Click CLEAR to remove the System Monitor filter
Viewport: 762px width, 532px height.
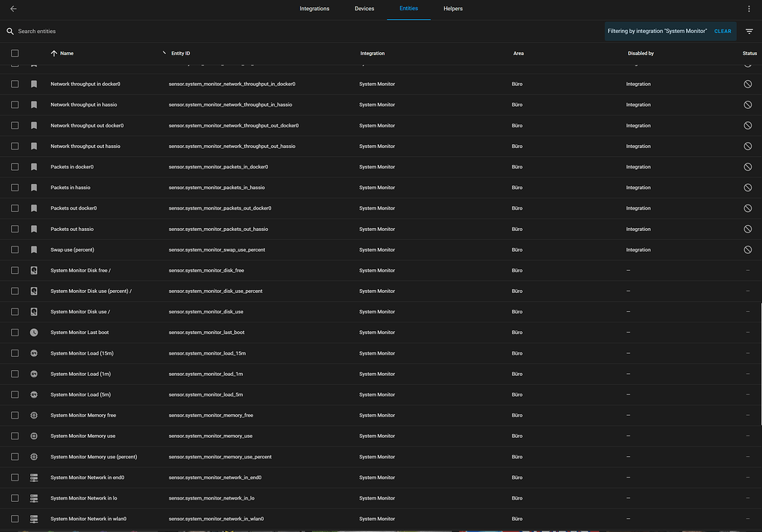(x=722, y=31)
